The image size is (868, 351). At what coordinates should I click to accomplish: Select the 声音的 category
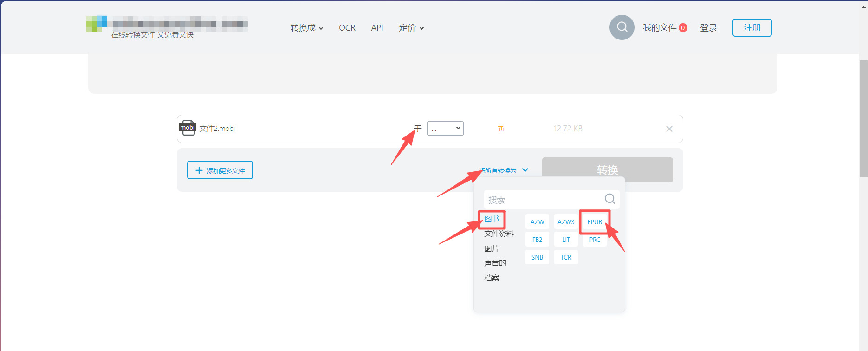[495, 263]
